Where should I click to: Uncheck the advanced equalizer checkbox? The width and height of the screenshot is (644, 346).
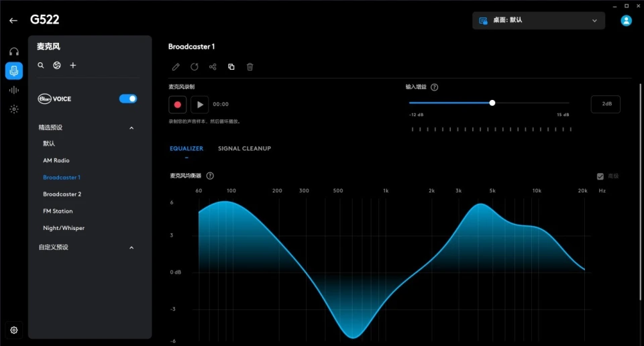tap(600, 176)
